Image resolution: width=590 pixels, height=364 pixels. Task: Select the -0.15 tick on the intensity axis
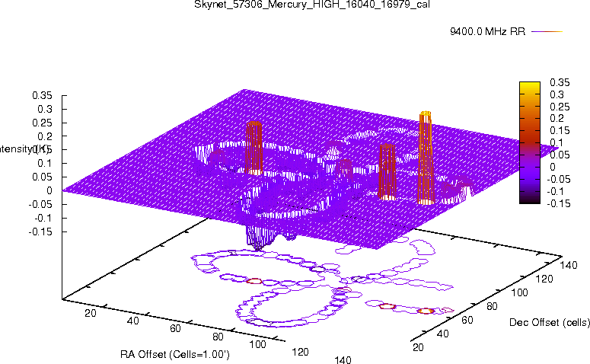40,231
